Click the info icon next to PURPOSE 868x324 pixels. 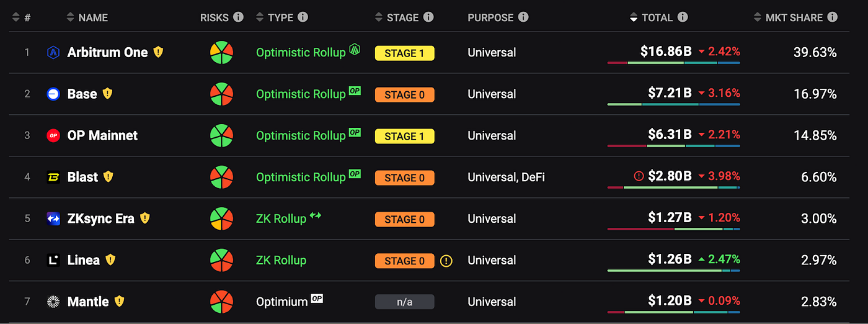point(523,17)
